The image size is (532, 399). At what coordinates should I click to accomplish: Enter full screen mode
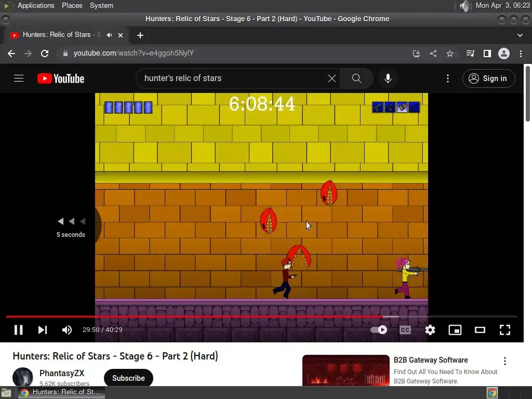click(505, 330)
